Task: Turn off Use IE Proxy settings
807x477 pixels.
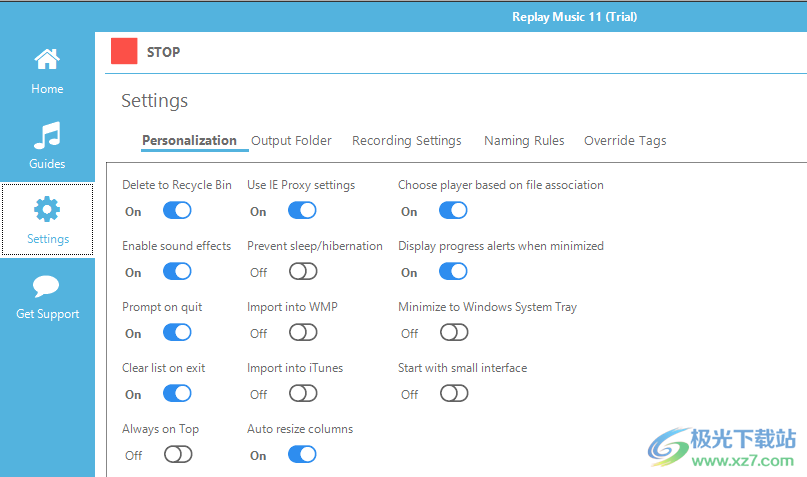Action: coord(302,211)
